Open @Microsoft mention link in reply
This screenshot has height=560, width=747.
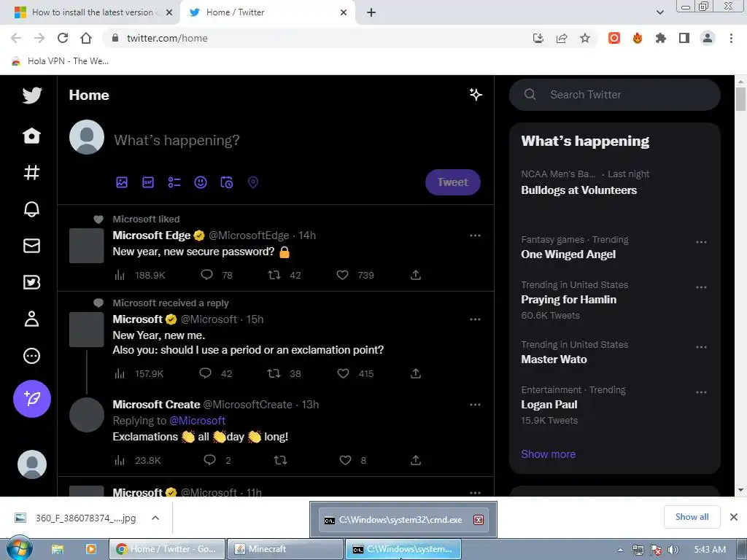197,421
